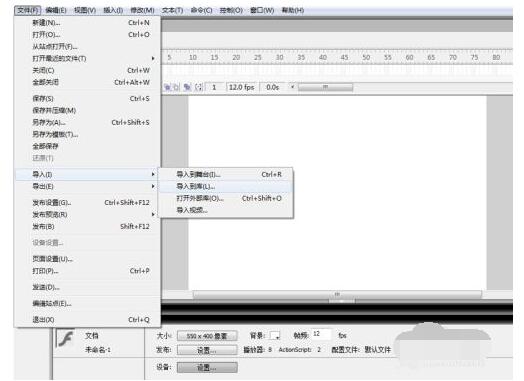Click frame 70 on timeline ruler

453,57
